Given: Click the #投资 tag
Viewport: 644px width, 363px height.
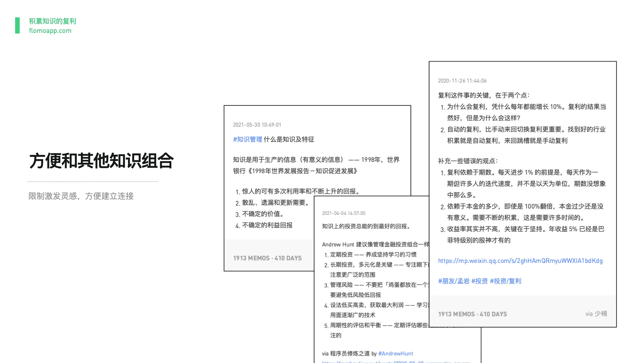Looking at the screenshot, I should (x=479, y=281).
